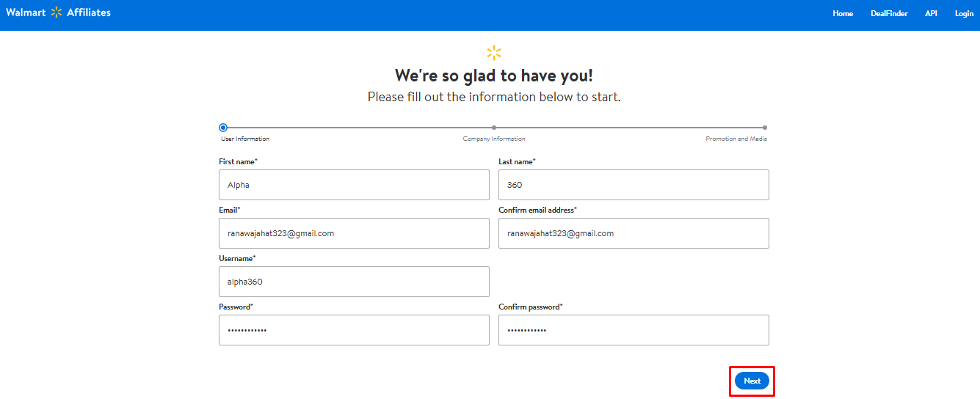The height and width of the screenshot is (399, 980).
Task: Open the Login link
Action: coord(964,13)
